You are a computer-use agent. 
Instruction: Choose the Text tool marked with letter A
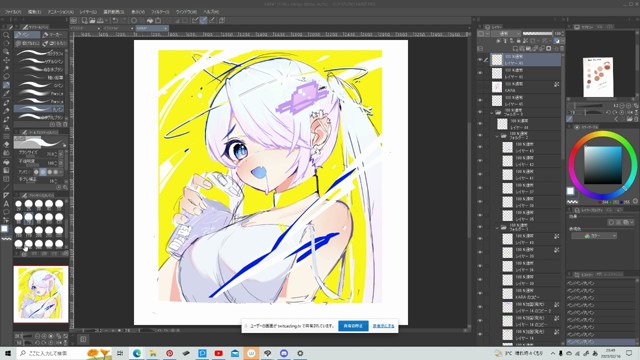tap(6, 204)
